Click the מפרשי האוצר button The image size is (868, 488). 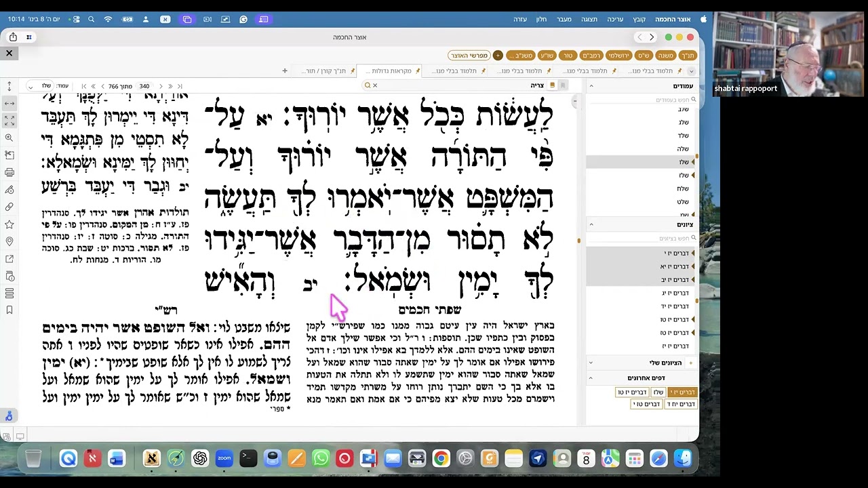tap(469, 56)
